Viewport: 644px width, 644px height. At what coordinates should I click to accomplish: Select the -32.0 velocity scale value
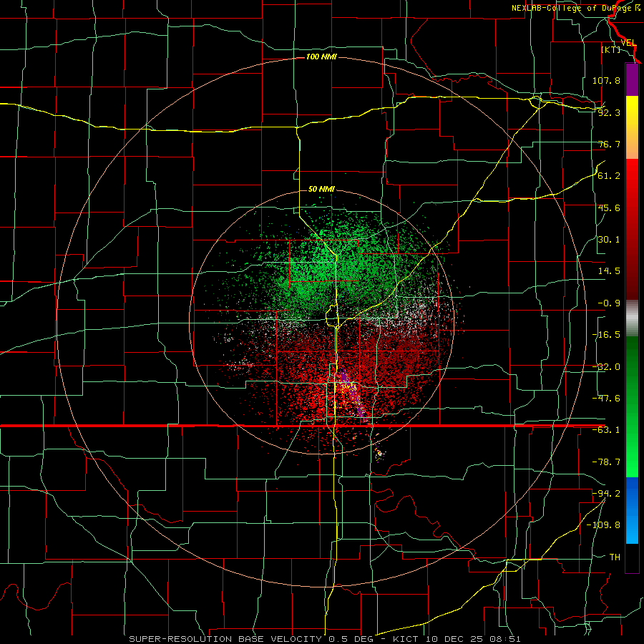point(606,367)
